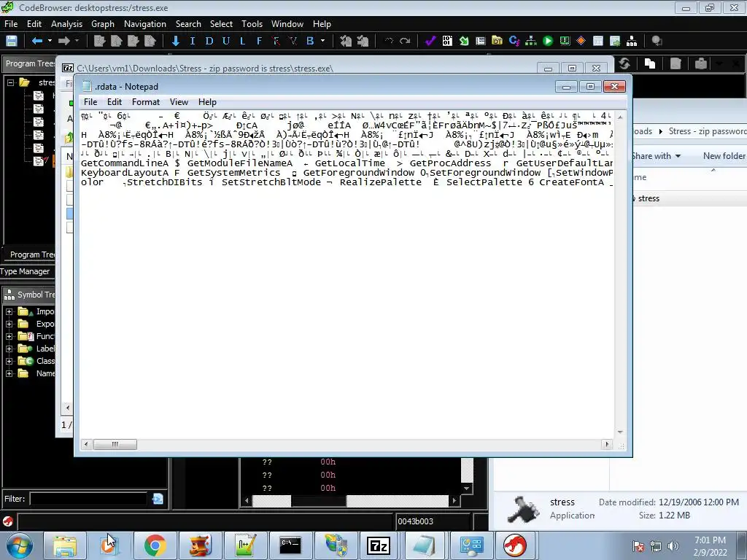Click the Save icon in CodeBrowser toolbar
Viewport: 747px width, 560px height.
coord(12,41)
